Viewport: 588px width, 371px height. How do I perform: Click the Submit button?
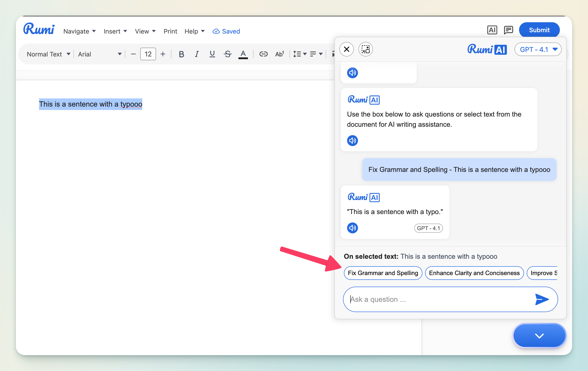[x=539, y=30]
